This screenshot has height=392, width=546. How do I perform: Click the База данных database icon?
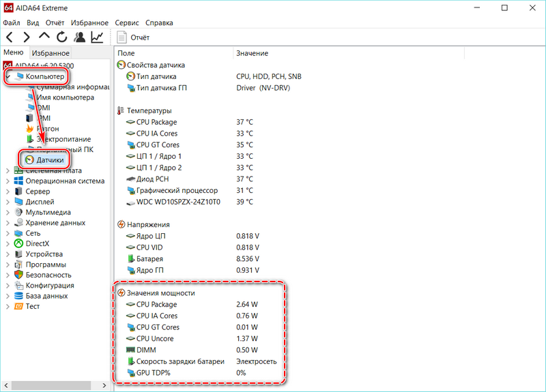18,296
